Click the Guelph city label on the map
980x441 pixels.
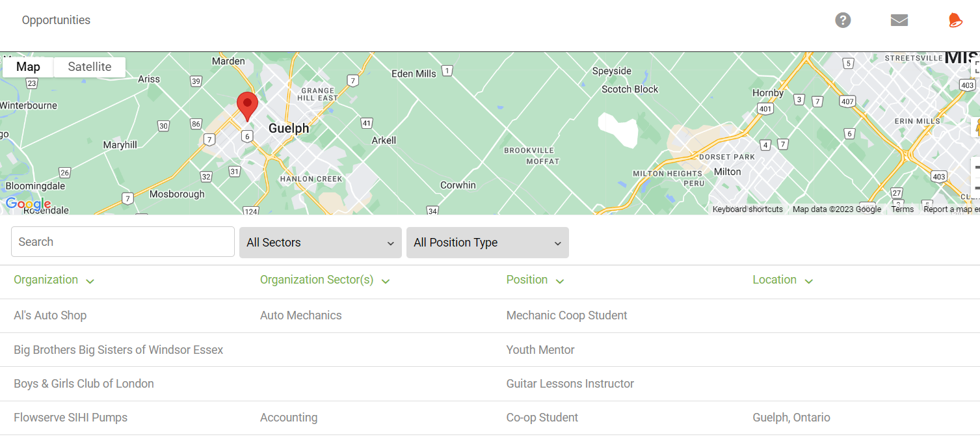point(289,129)
